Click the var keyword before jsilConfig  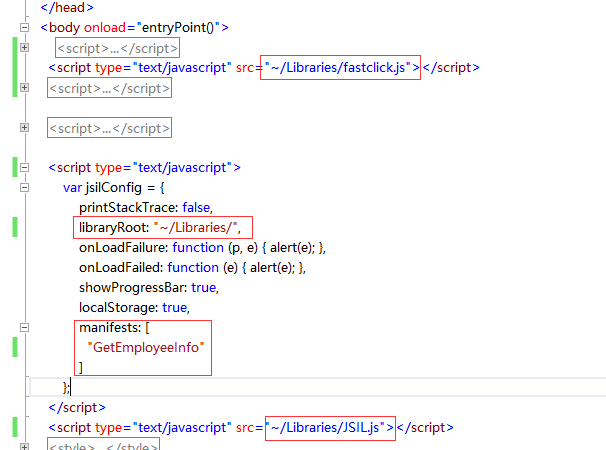[72, 188]
